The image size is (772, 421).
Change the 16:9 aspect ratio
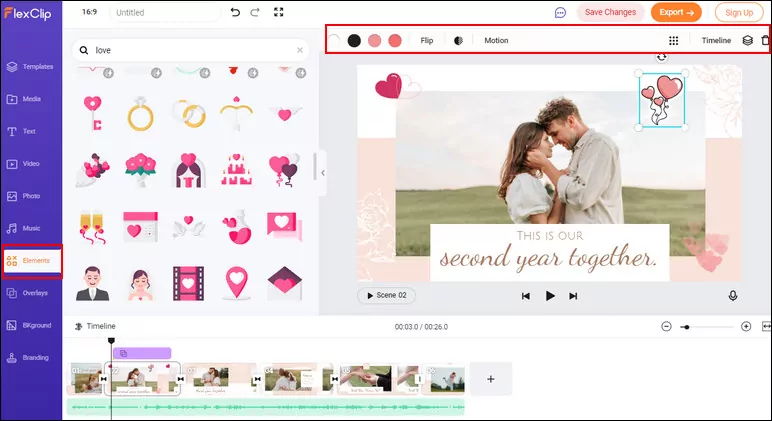coord(89,12)
